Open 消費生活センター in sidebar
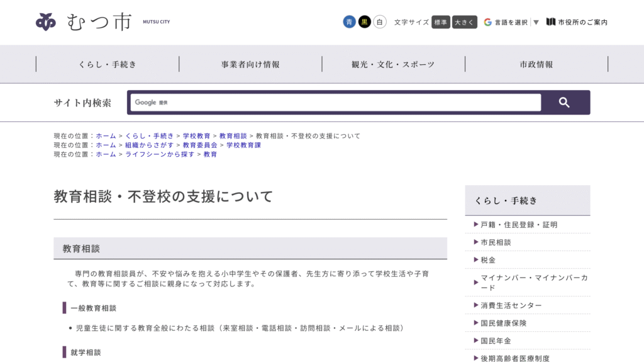 coord(511,305)
